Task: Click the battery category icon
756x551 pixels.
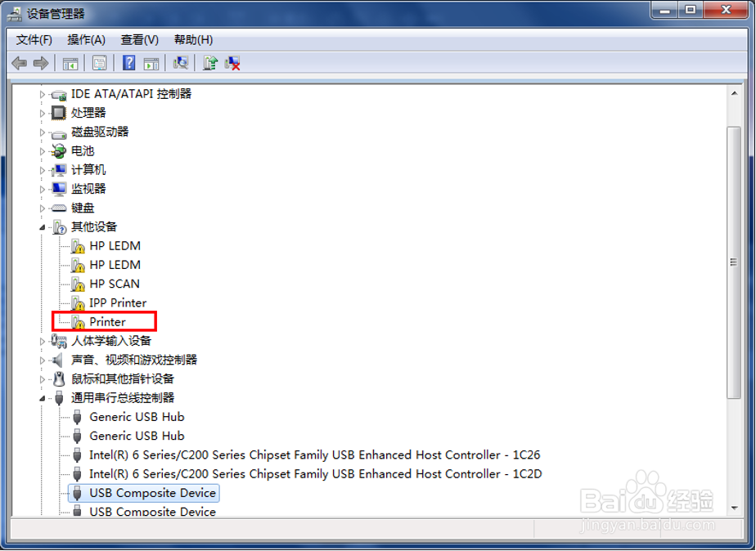Action: [x=59, y=151]
